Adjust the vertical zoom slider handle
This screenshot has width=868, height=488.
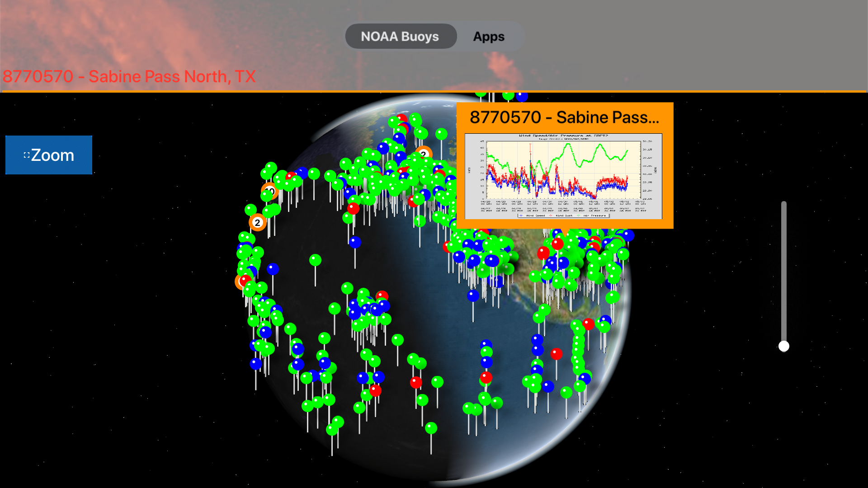point(784,346)
